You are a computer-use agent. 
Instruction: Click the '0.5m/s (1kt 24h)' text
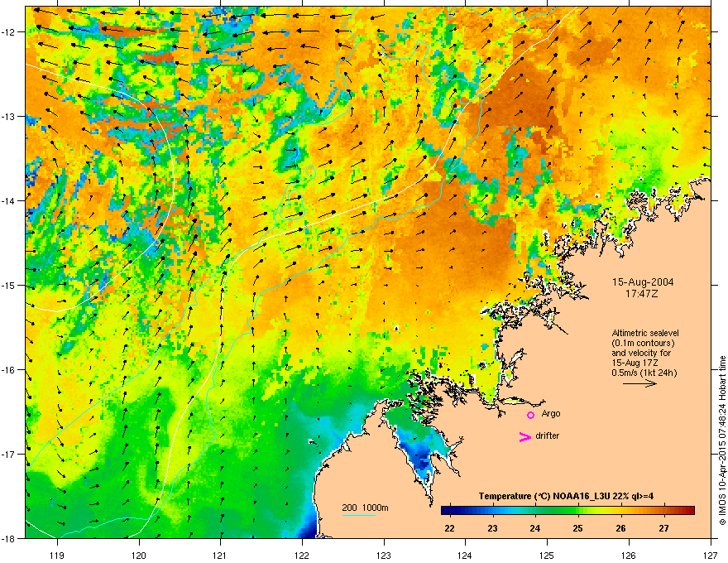pos(644,373)
